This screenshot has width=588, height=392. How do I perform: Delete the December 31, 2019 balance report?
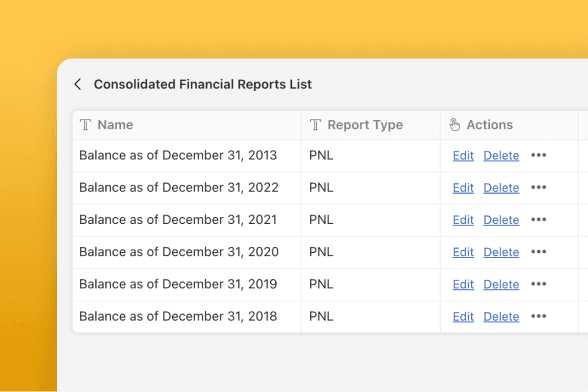coord(501,285)
